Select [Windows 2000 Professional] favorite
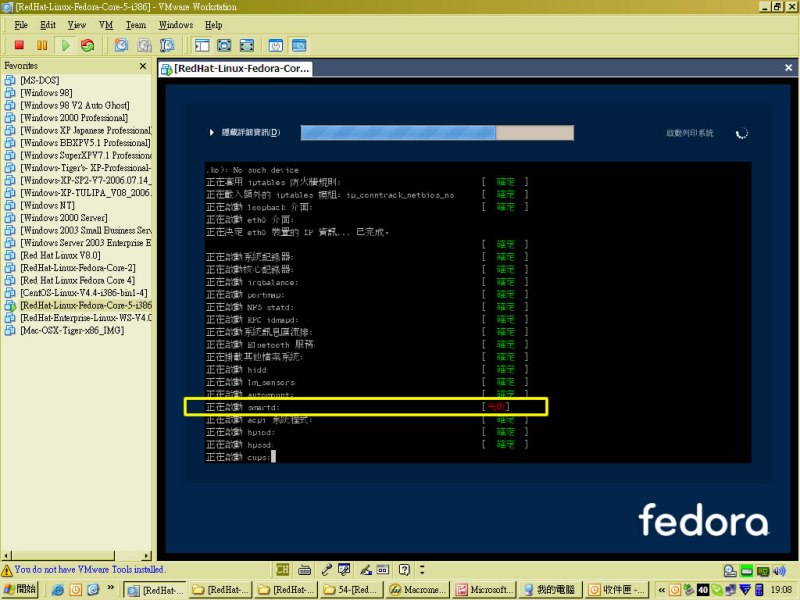The image size is (800, 600). pyautogui.click(x=74, y=117)
